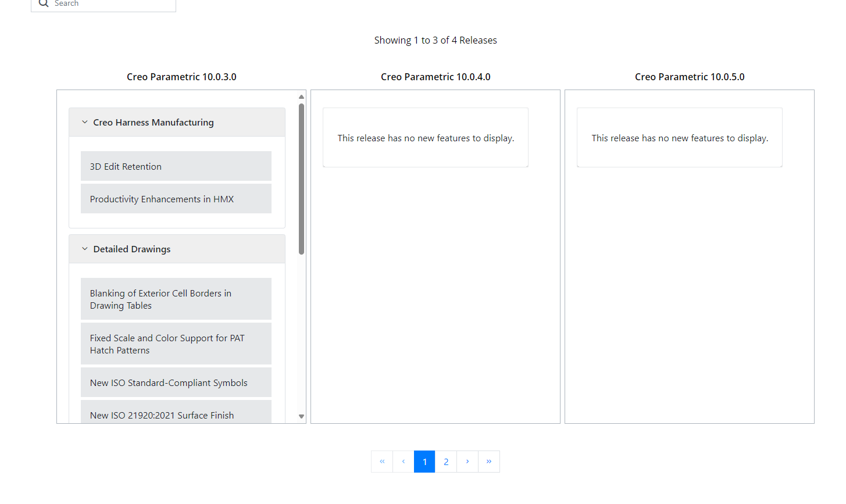Click the scrollbar up arrow
This screenshot has height=504, width=846.
click(x=301, y=96)
